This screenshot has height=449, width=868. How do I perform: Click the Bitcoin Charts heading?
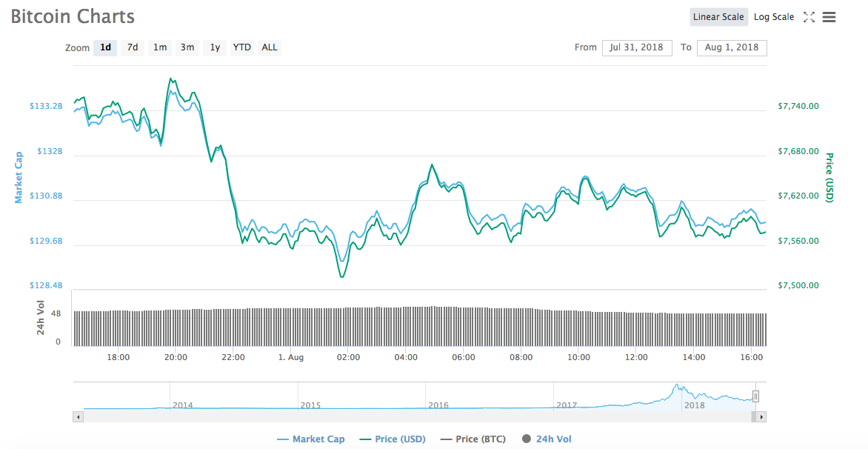[x=73, y=16]
